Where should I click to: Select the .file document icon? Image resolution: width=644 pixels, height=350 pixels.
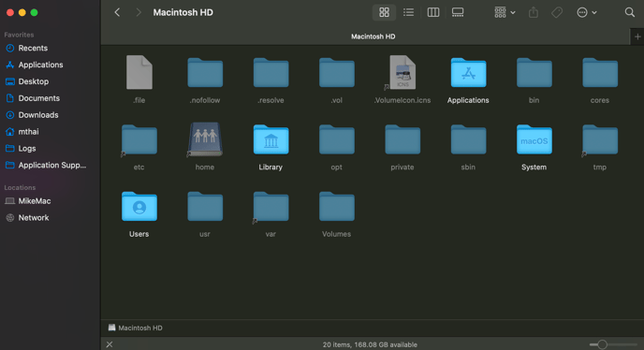point(139,73)
